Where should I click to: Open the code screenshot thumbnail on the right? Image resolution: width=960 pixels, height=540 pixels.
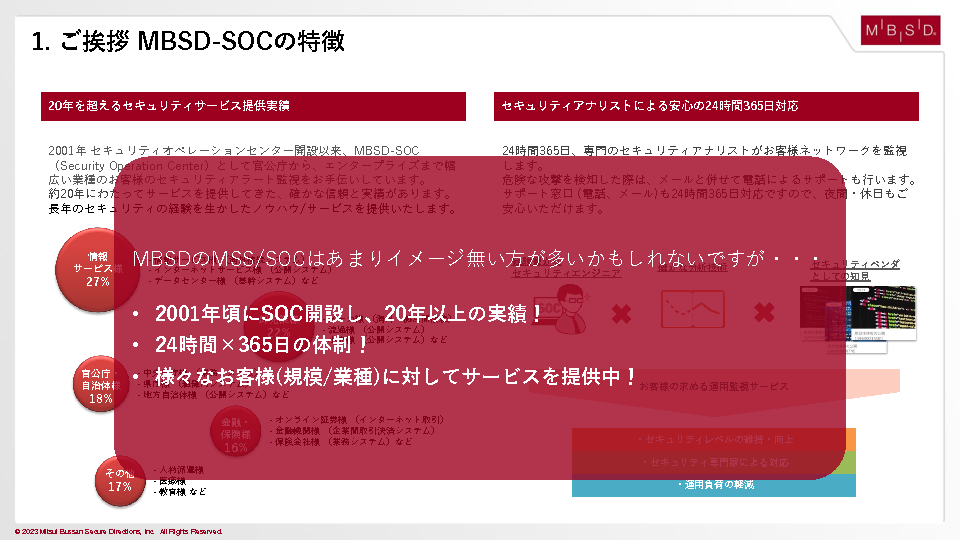[x=858, y=315]
